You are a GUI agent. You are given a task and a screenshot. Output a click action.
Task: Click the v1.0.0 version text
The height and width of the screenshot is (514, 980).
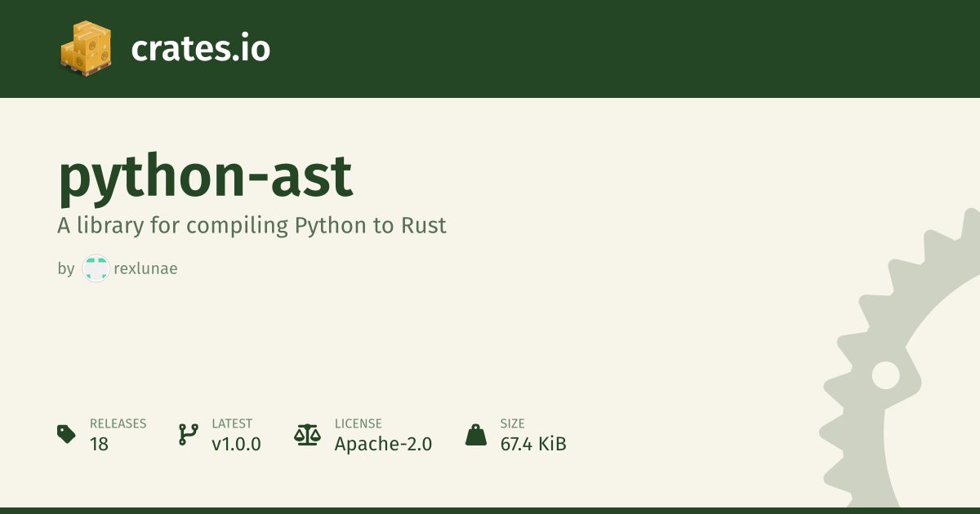pyautogui.click(x=236, y=445)
